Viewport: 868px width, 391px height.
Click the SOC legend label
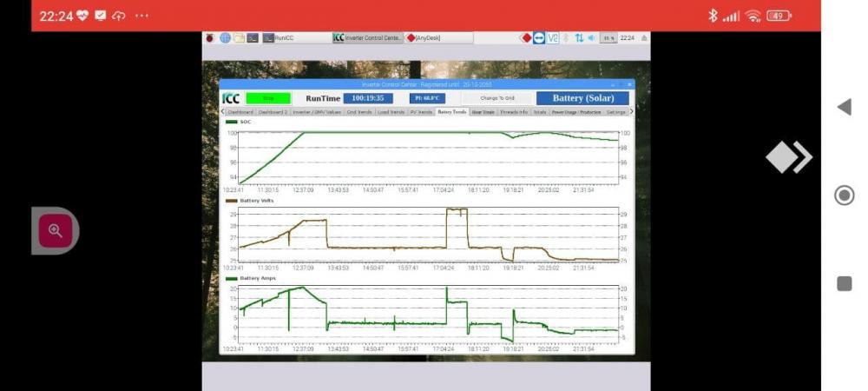245,122
